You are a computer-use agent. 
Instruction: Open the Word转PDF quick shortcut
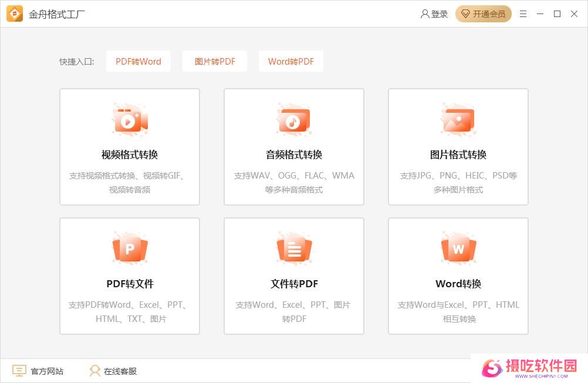(x=291, y=61)
